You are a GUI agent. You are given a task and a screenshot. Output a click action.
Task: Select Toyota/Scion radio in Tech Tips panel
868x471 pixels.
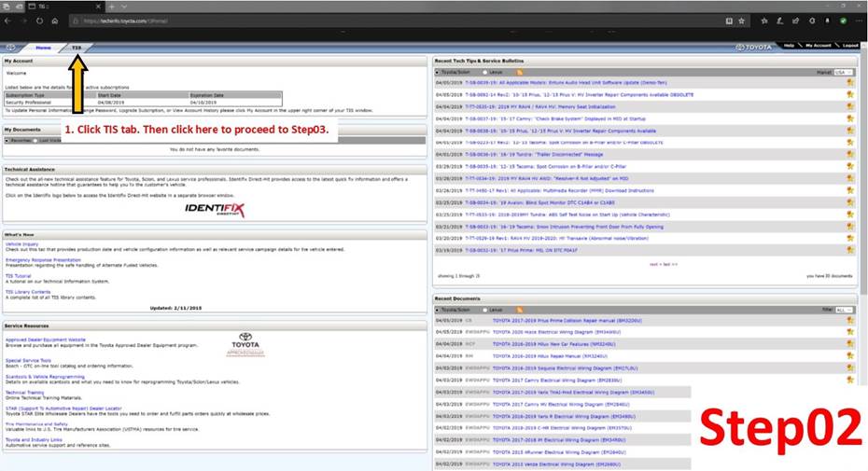pos(438,73)
